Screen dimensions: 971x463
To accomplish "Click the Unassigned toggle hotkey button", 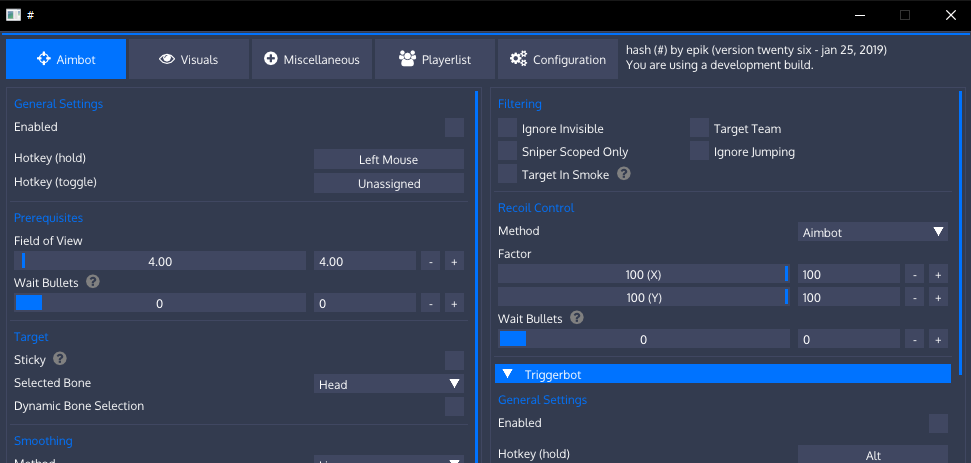I will (x=389, y=184).
